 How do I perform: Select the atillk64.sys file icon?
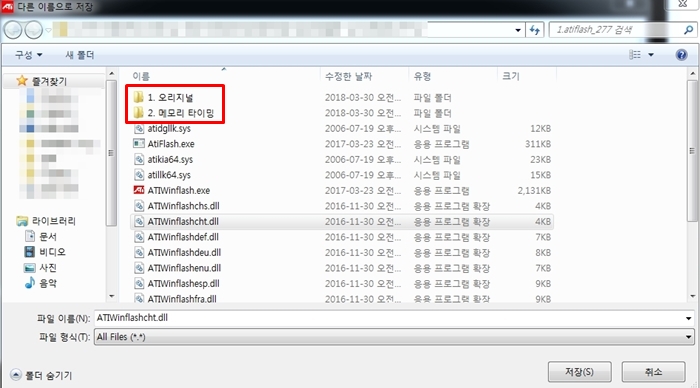[x=139, y=175]
